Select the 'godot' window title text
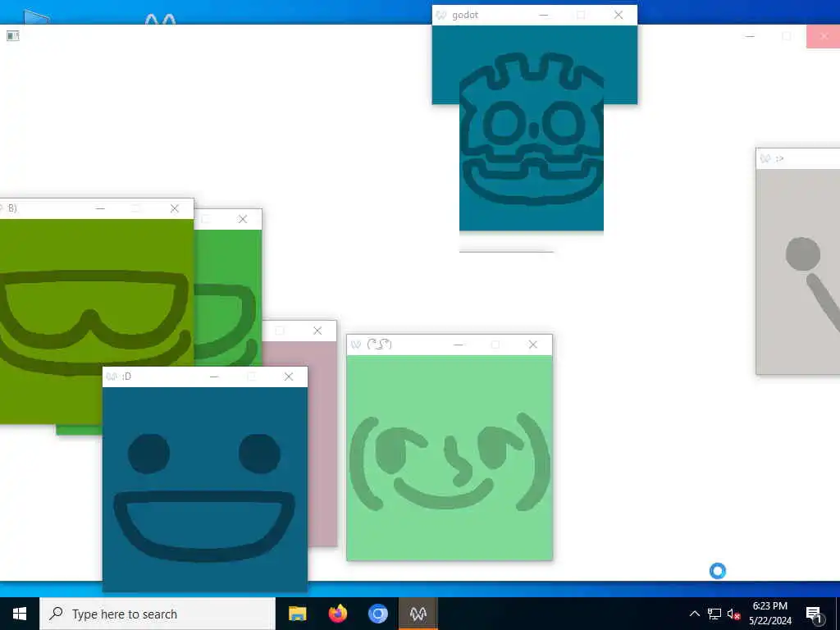The height and width of the screenshot is (630, 840). pos(465,15)
